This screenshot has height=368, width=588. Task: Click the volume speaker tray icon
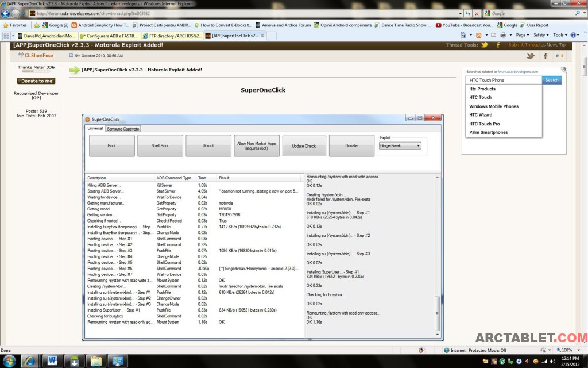click(x=552, y=361)
